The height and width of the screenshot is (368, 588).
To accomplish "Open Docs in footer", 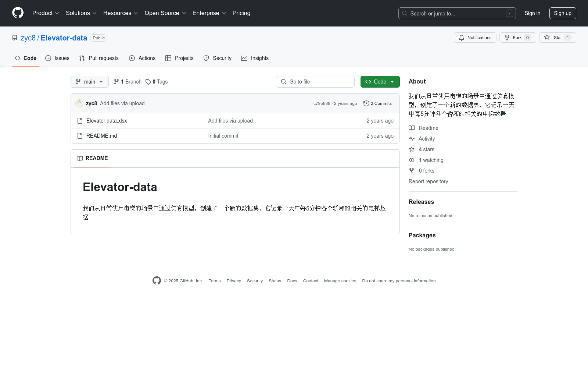I will (292, 281).
